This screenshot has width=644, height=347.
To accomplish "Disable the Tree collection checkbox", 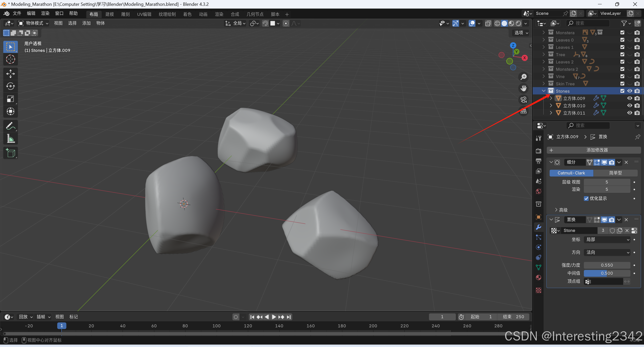I will click(622, 54).
